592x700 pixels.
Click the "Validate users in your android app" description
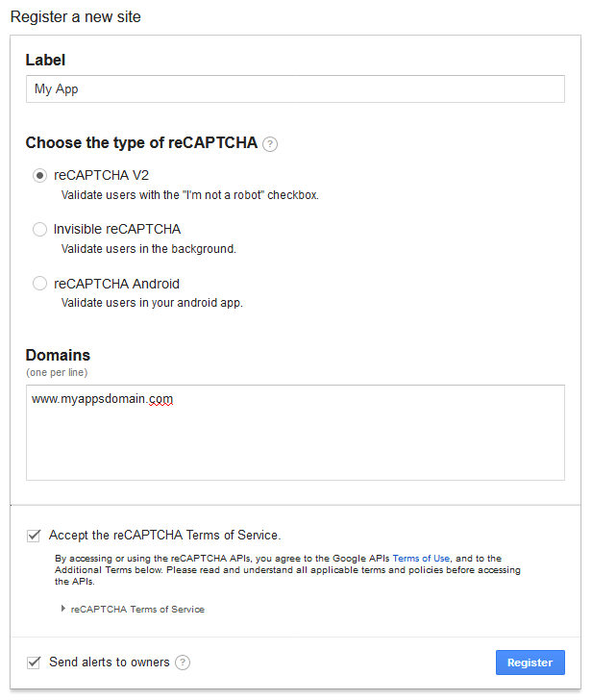click(x=152, y=303)
